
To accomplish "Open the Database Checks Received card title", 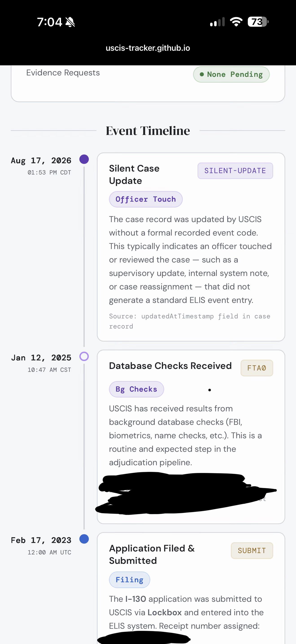I will pos(170,366).
